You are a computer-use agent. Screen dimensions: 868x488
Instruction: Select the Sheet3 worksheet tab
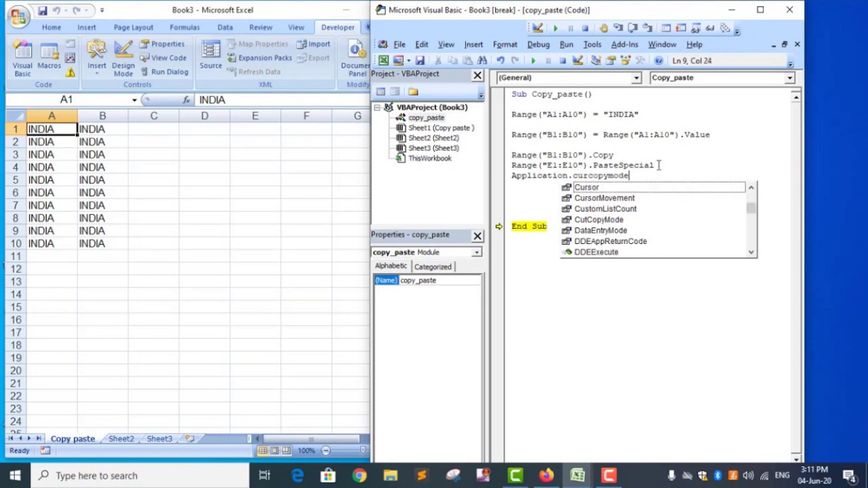pos(159,439)
